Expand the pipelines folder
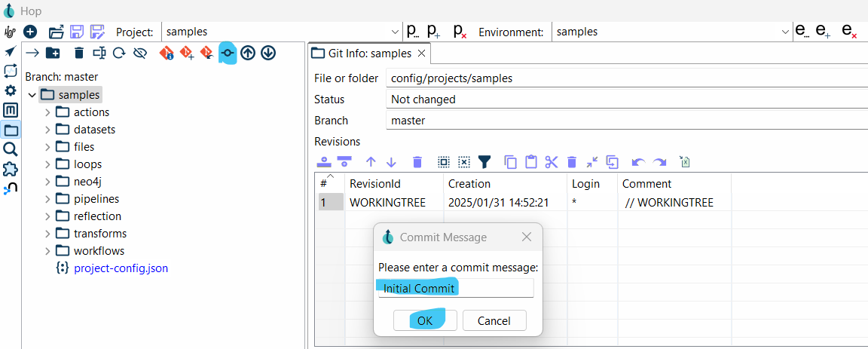 tap(47, 199)
